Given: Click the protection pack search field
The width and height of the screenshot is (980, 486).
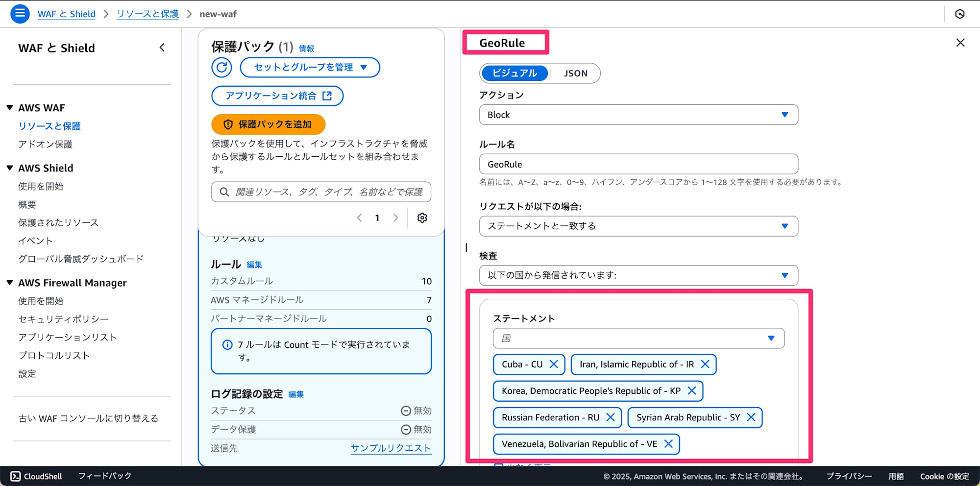Looking at the screenshot, I should tap(321, 192).
